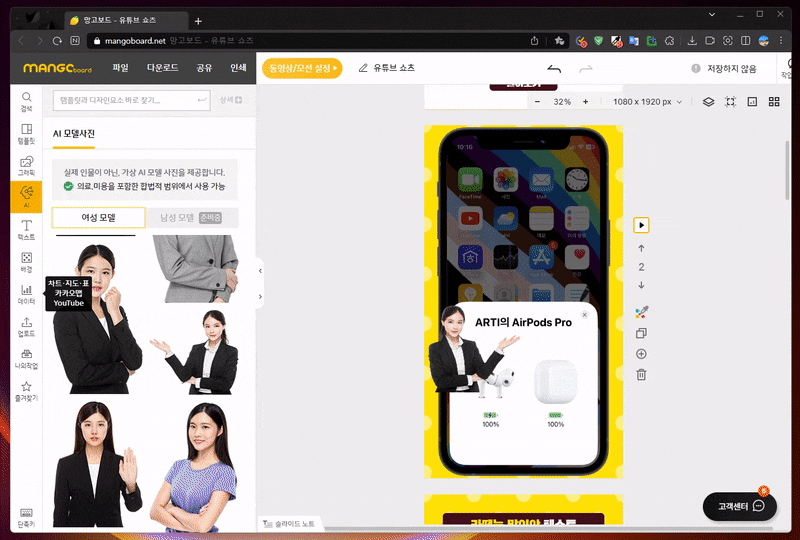Open the 공유 share menu

pos(204,67)
